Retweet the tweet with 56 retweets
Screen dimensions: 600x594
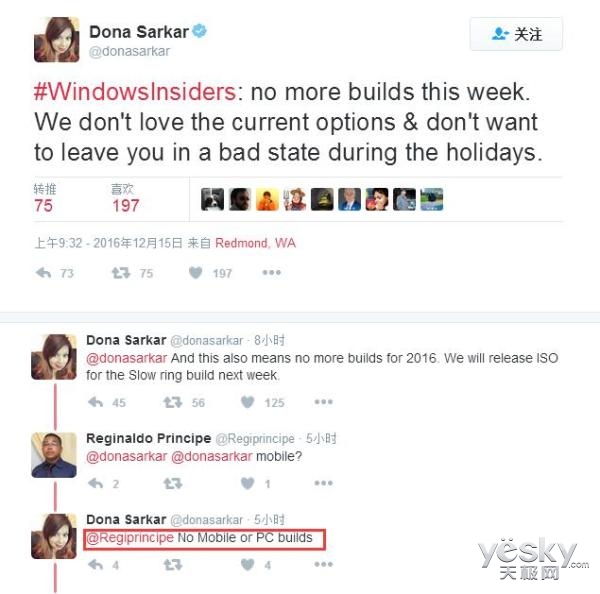coord(173,402)
